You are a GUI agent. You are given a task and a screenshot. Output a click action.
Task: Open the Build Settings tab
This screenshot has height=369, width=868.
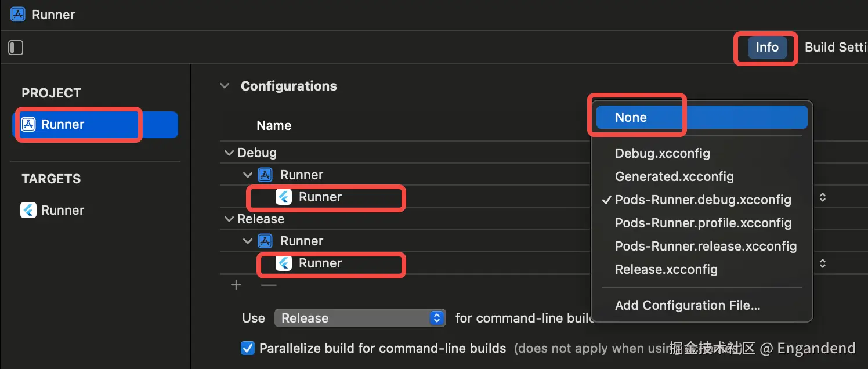click(836, 48)
